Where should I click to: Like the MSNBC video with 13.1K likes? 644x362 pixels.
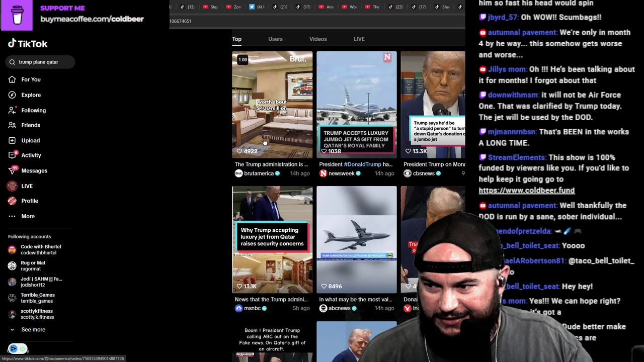click(x=239, y=286)
